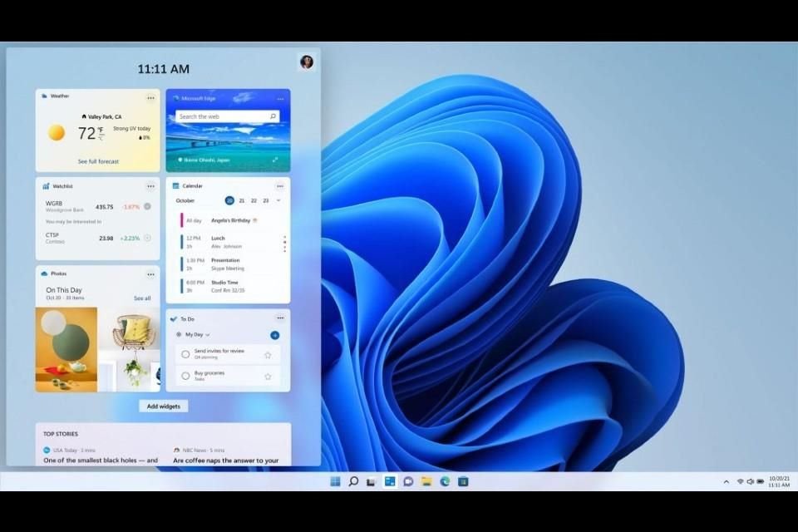Image resolution: width=798 pixels, height=532 pixels.
Task: Launch Microsoft Edge from the taskbar
Action: click(x=445, y=481)
